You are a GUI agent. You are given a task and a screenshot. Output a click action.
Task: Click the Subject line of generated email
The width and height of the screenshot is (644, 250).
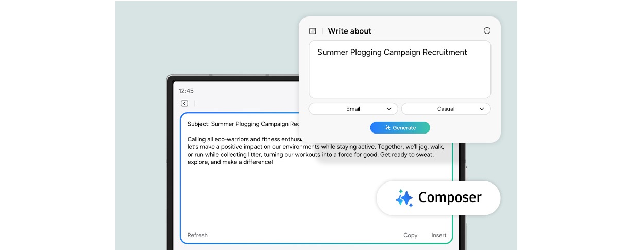[243, 124]
